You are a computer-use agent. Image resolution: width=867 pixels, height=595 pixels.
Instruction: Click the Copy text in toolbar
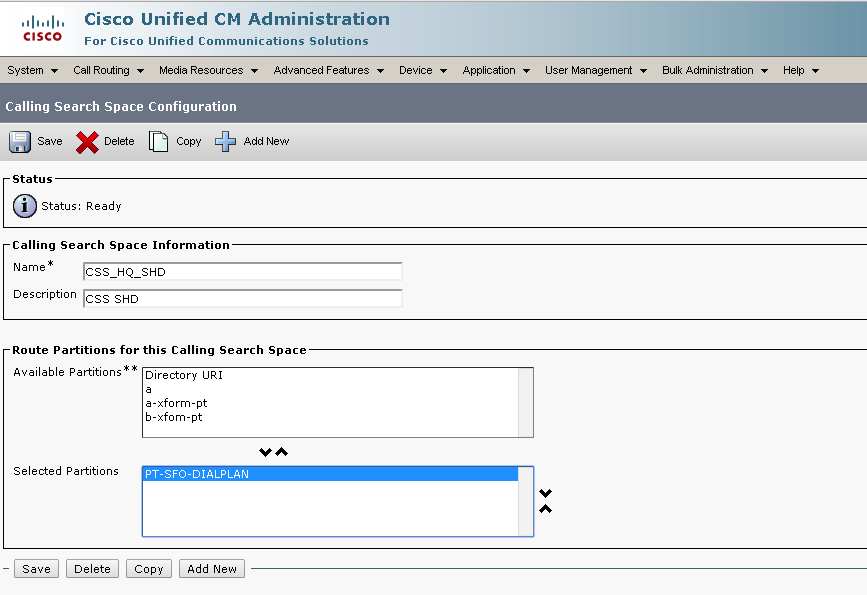pos(189,142)
